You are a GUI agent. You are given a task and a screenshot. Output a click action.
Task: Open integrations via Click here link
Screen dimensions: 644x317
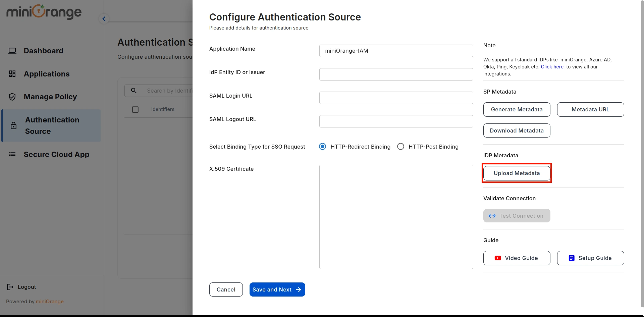click(552, 67)
